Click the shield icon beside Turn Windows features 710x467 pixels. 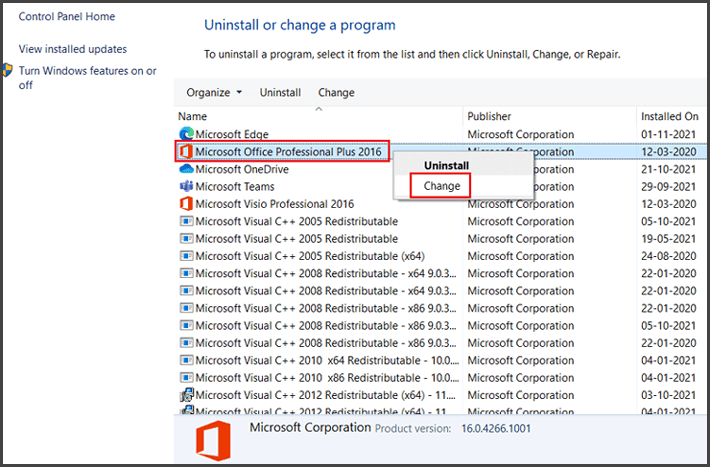pyautogui.click(x=7, y=71)
